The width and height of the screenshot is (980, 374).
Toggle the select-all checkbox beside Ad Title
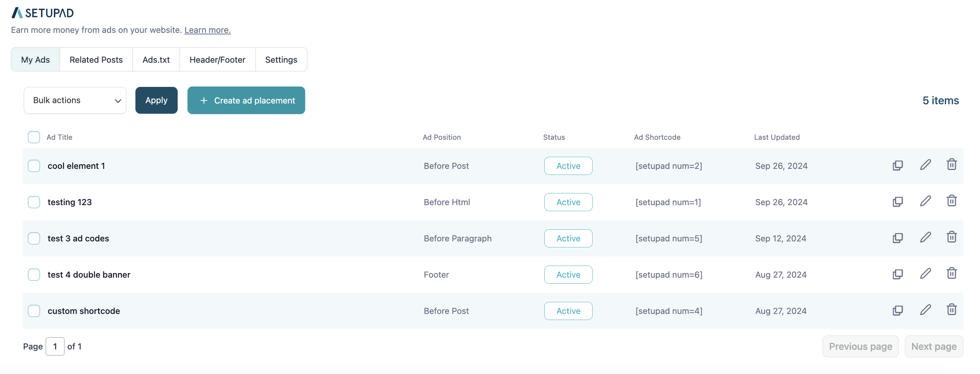(x=34, y=137)
